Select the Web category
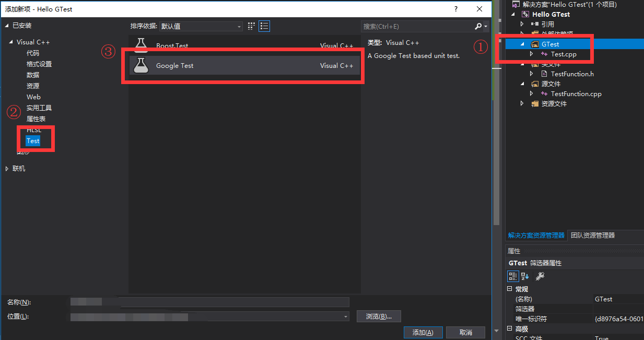The height and width of the screenshot is (340, 644). pos(33,97)
